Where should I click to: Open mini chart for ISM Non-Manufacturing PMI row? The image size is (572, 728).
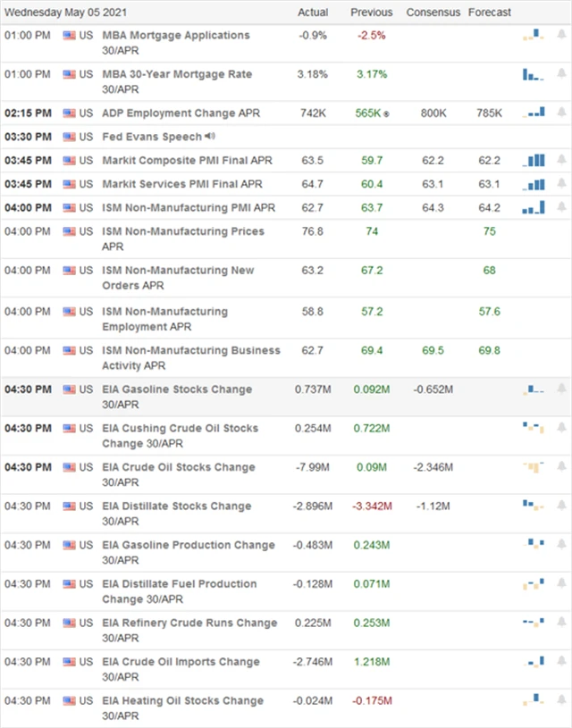[x=534, y=207]
